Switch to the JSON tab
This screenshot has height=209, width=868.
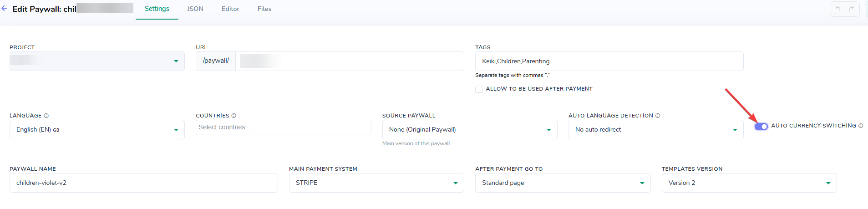[x=195, y=9]
